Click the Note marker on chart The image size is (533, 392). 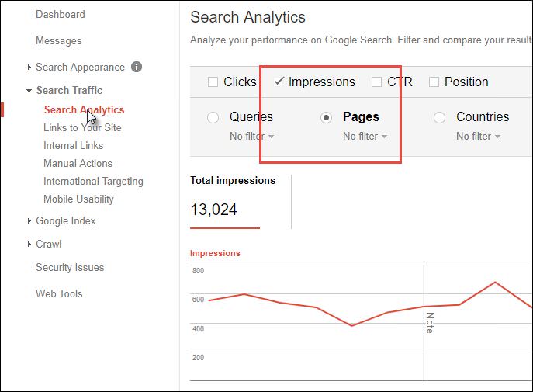[x=428, y=322]
